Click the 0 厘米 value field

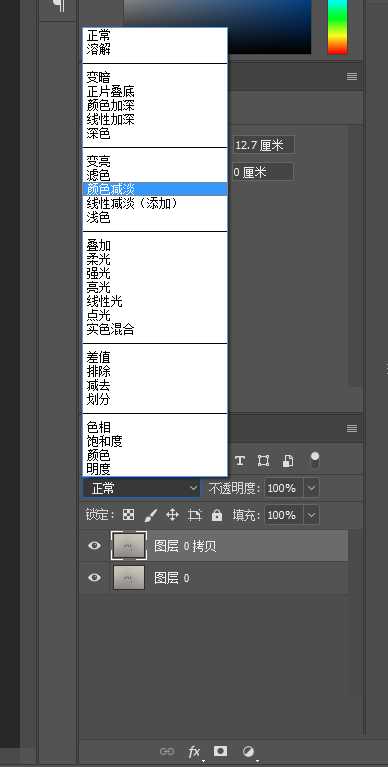click(x=262, y=172)
